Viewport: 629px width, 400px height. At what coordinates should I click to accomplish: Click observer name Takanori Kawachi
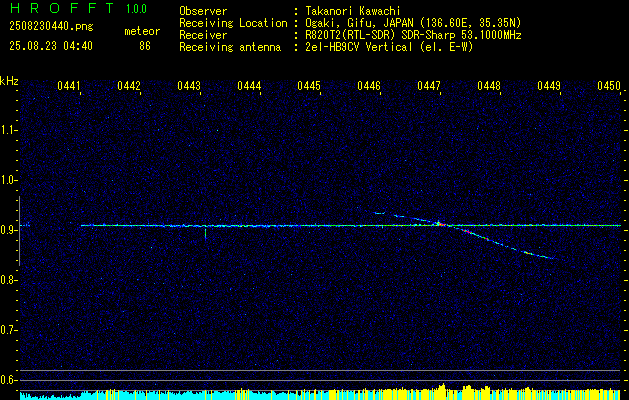click(x=353, y=11)
